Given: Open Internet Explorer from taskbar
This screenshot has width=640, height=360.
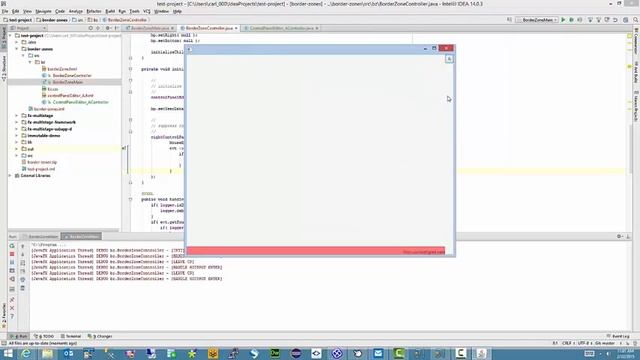Looking at the screenshot, I should coord(26,353).
